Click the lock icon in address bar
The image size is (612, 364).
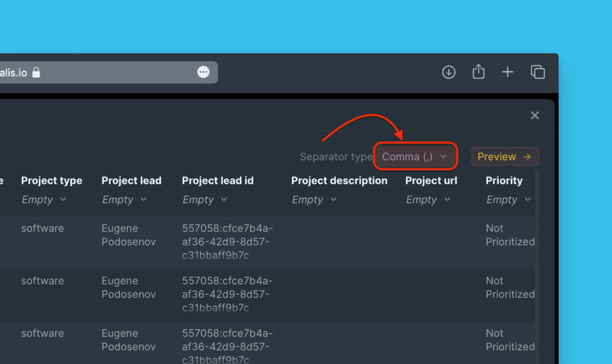pos(36,73)
